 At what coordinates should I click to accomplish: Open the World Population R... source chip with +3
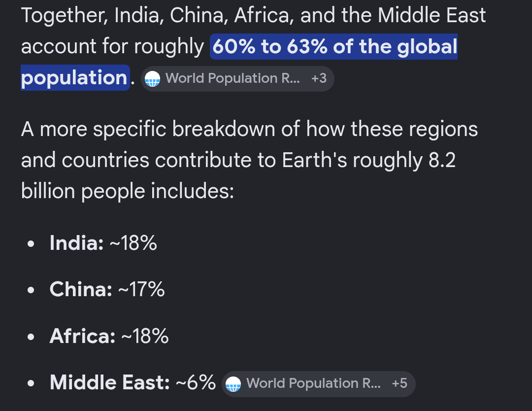click(x=237, y=79)
